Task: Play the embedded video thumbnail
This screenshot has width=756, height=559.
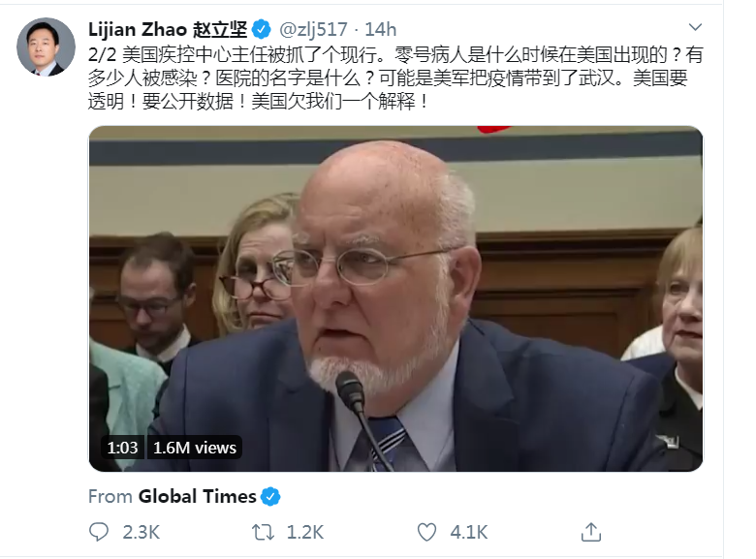Action: (395, 298)
